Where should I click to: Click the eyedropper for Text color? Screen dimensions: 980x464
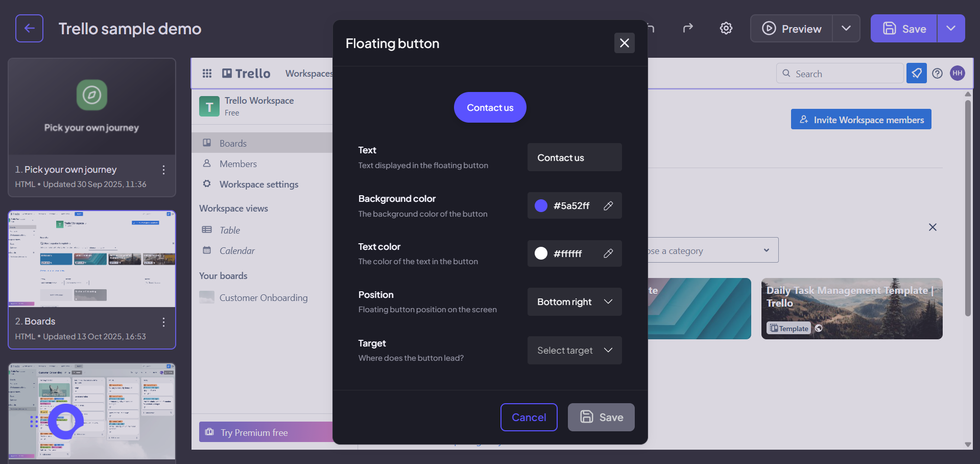pyautogui.click(x=608, y=253)
